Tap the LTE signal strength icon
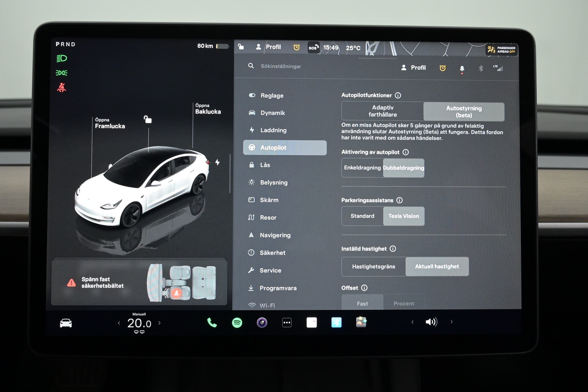Viewport: 588px width, 392px height. [x=498, y=68]
